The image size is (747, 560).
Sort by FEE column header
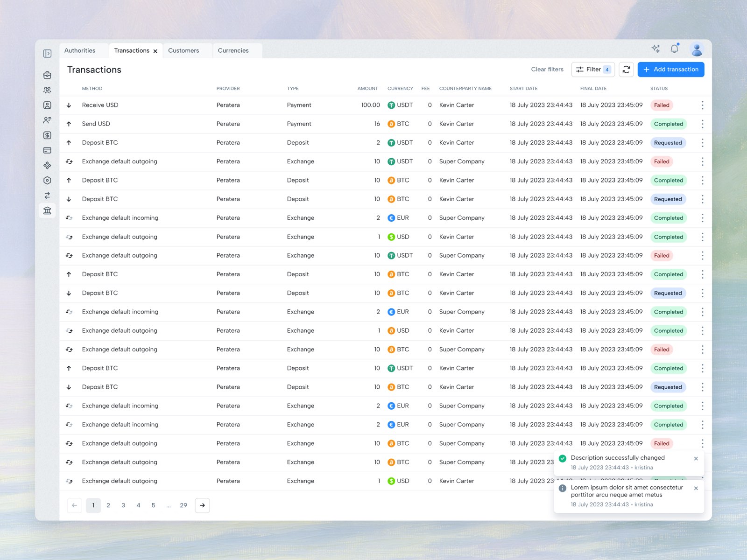tap(425, 89)
